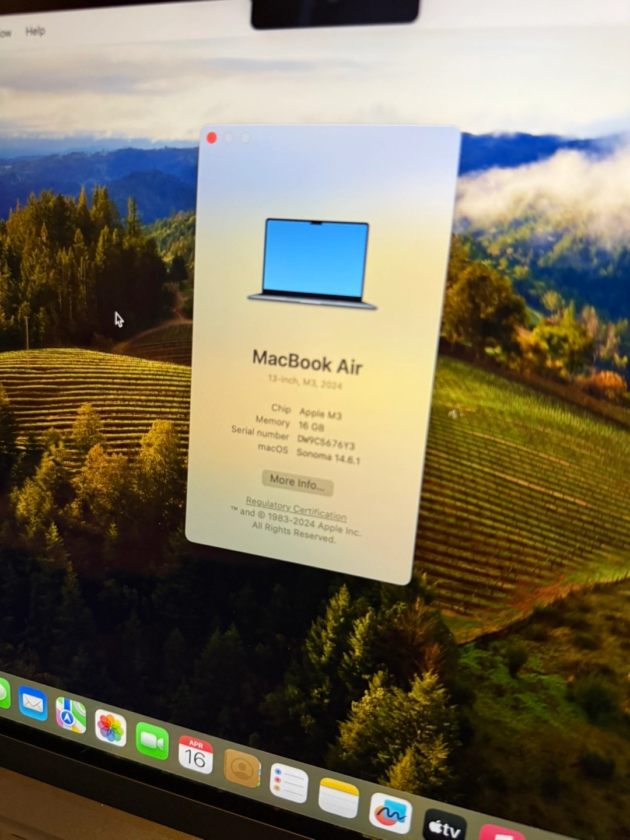Click the 16 GB memory value

pyautogui.click(x=311, y=426)
